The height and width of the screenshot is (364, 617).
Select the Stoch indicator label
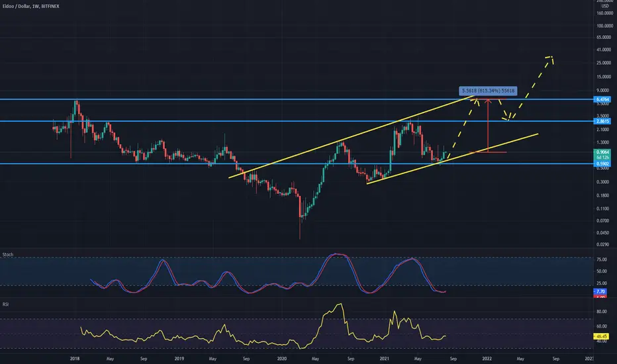[8, 255]
